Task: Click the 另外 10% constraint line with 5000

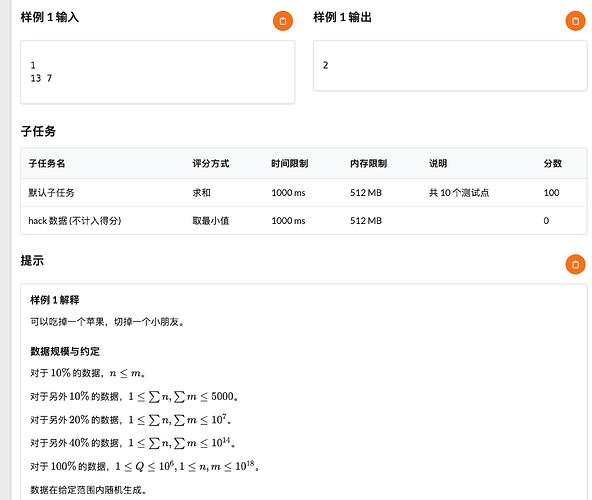Action: coord(134,397)
